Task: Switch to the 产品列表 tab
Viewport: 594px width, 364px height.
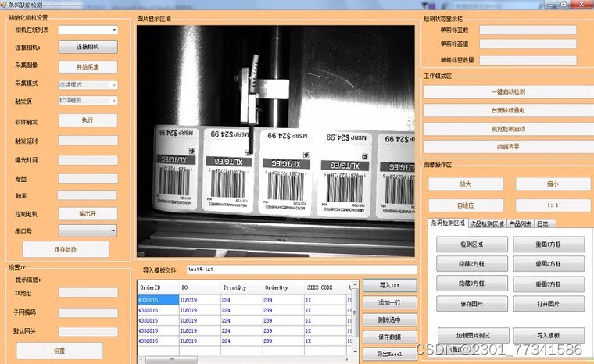Action: 520,224
